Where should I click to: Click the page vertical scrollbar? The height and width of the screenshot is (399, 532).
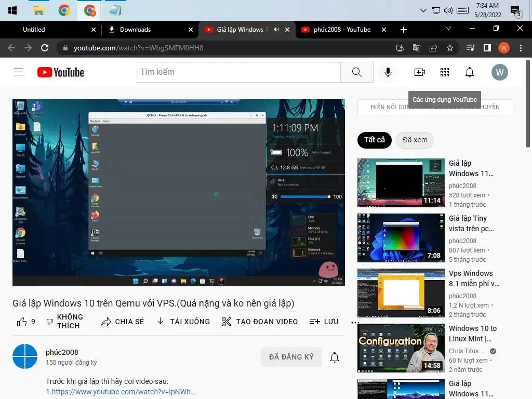[x=528, y=103]
